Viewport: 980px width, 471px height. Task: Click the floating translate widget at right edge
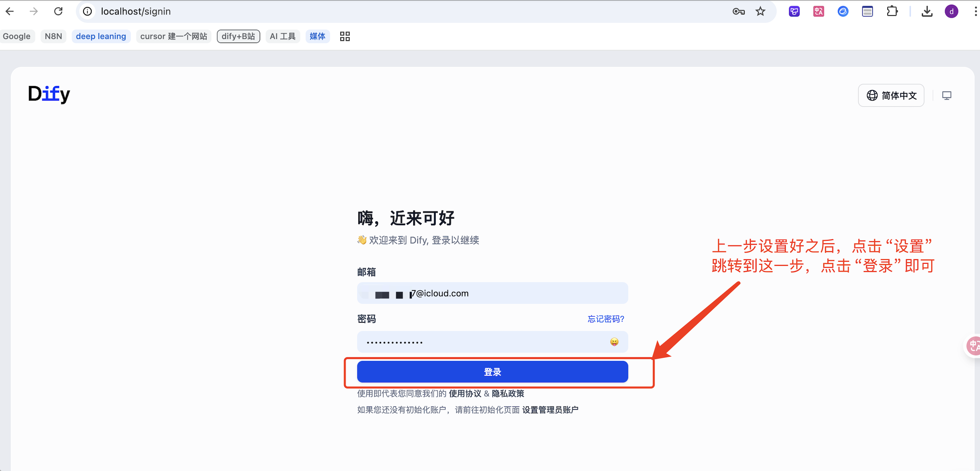pos(973,346)
